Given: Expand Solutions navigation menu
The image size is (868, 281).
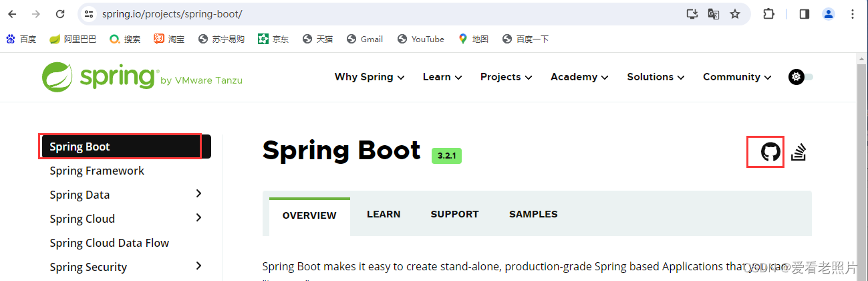Looking at the screenshot, I should (x=656, y=77).
